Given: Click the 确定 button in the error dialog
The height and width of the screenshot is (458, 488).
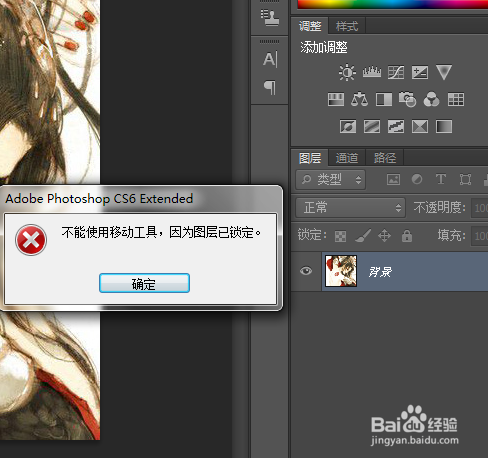Looking at the screenshot, I should point(144,283).
